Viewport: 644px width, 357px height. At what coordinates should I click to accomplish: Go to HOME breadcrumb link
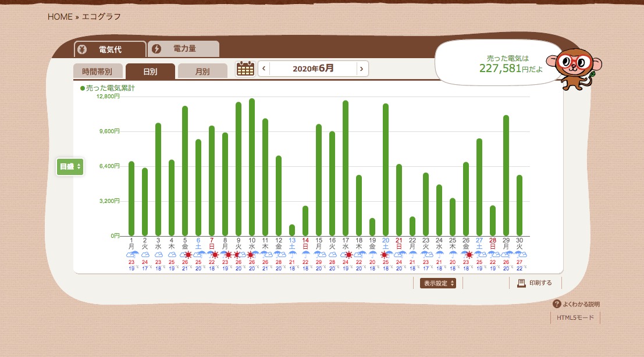pyautogui.click(x=60, y=17)
